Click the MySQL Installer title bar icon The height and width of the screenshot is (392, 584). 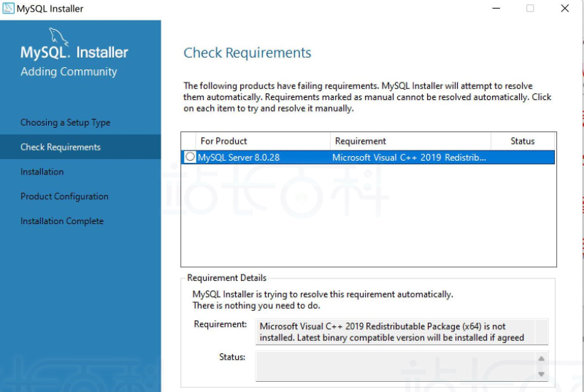8,8
